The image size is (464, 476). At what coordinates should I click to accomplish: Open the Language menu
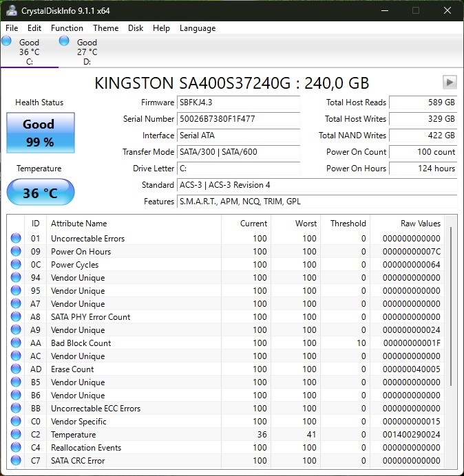[x=198, y=28]
